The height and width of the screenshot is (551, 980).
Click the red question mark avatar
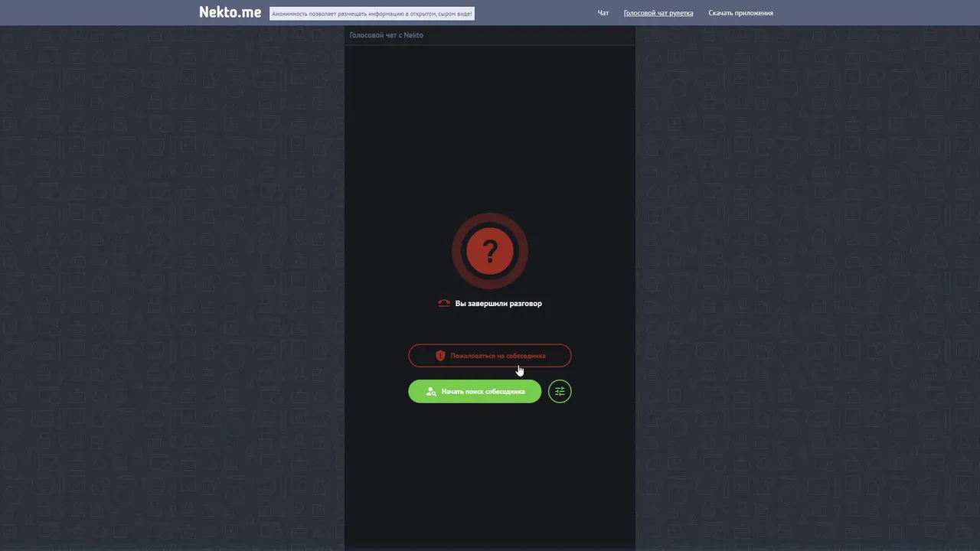[x=490, y=251]
